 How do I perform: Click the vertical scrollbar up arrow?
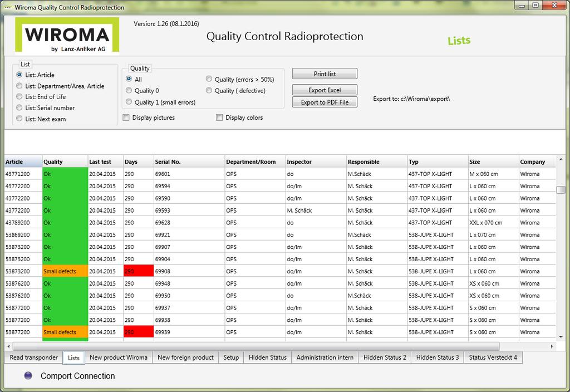[x=561, y=159]
